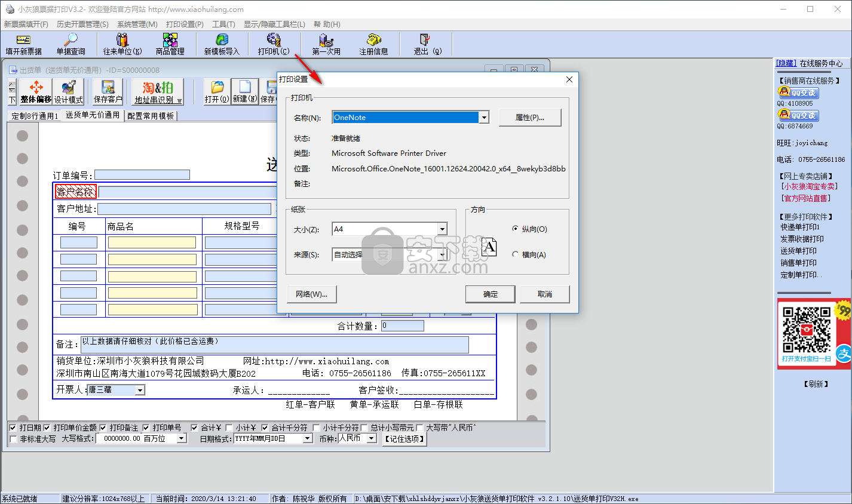This screenshot has width=852, height=504.
Task: Open 往来单位(K) toolbar icon
Action: [122, 45]
